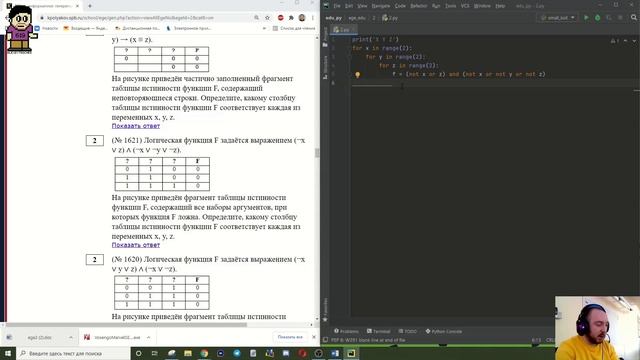Open the Windows Start menu
The width and height of the screenshot is (640, 360).
click(x=8, y=353)
